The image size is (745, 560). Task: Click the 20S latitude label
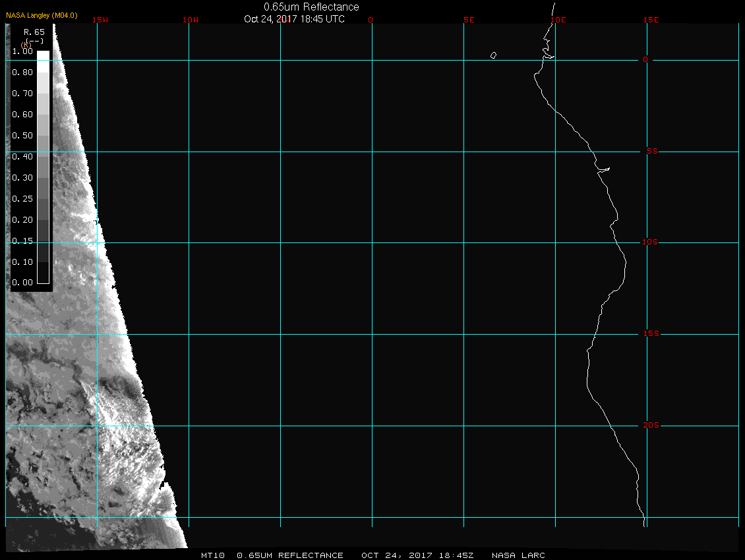649,426
